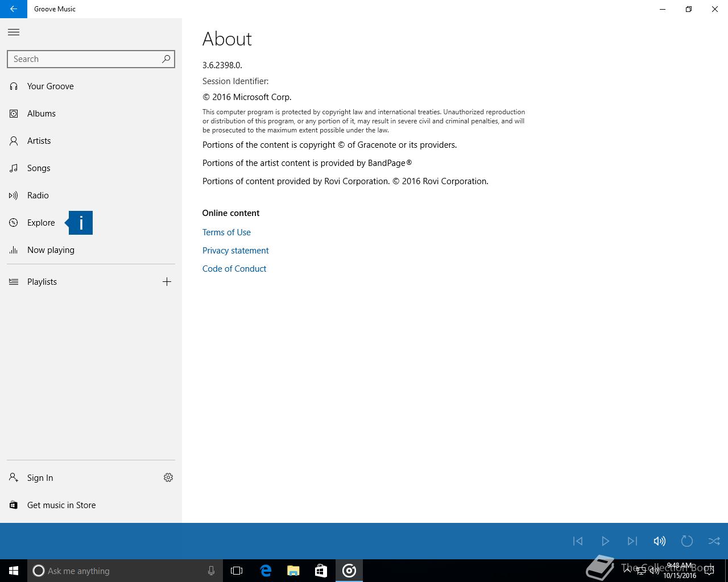Open the Terms of Use link

click(x=226, y=232)
